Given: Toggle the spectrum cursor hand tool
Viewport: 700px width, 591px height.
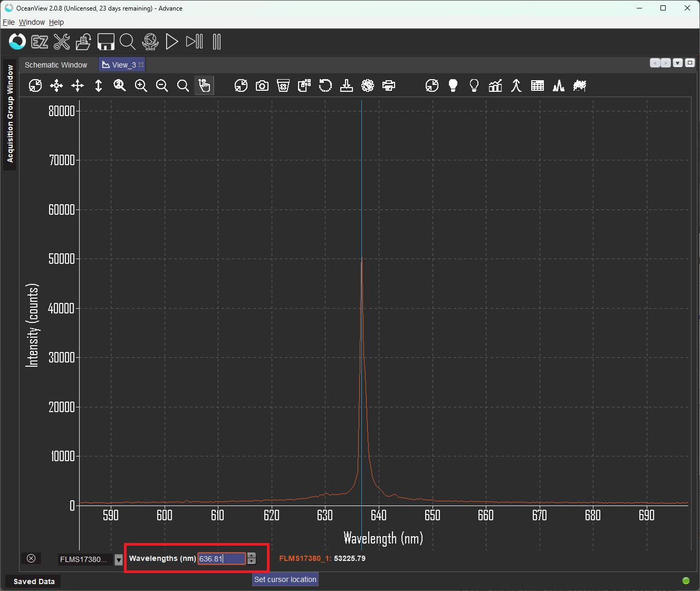Looking at the screenshot, I should [x=204, y=85].
